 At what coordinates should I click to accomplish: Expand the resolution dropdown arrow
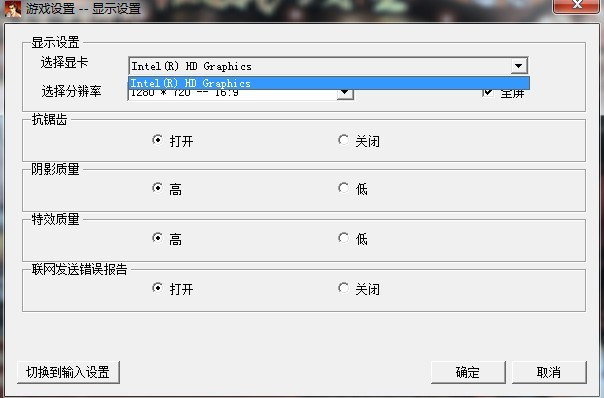[345, 93]
